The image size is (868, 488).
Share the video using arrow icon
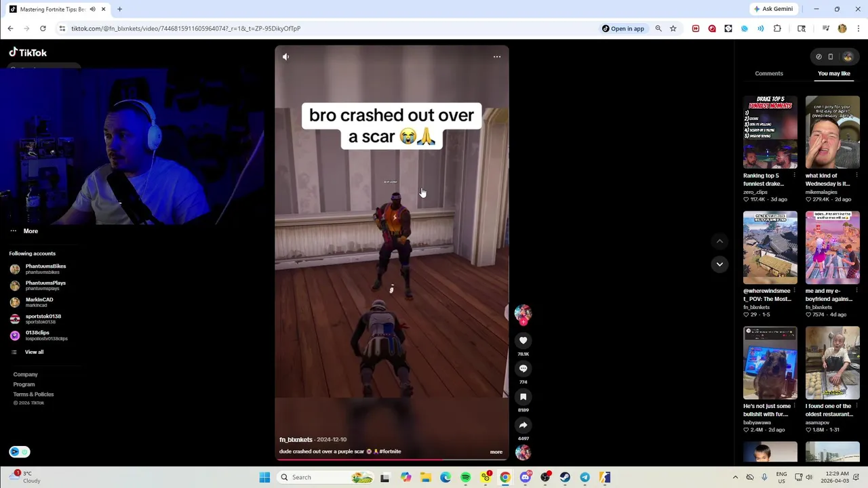(x=523, y=425)
